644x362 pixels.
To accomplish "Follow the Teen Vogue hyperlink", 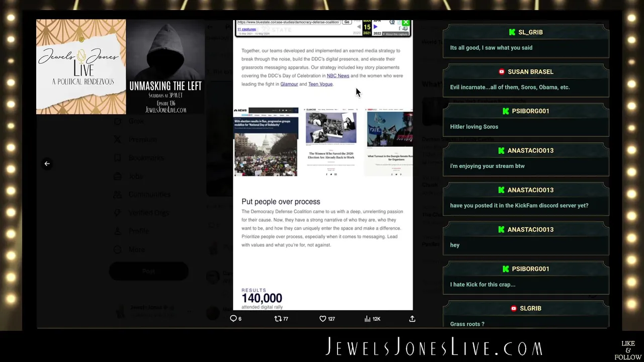I will coord(320,84).
